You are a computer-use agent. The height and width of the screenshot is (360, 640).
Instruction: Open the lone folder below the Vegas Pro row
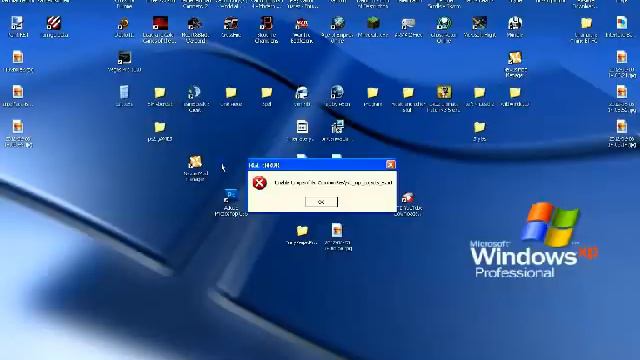click(x=160, y=127)
